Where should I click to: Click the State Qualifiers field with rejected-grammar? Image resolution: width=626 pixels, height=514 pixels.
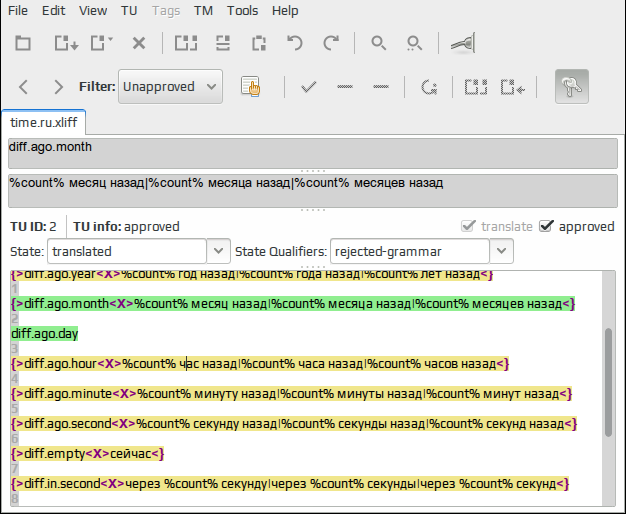[410, 251]
